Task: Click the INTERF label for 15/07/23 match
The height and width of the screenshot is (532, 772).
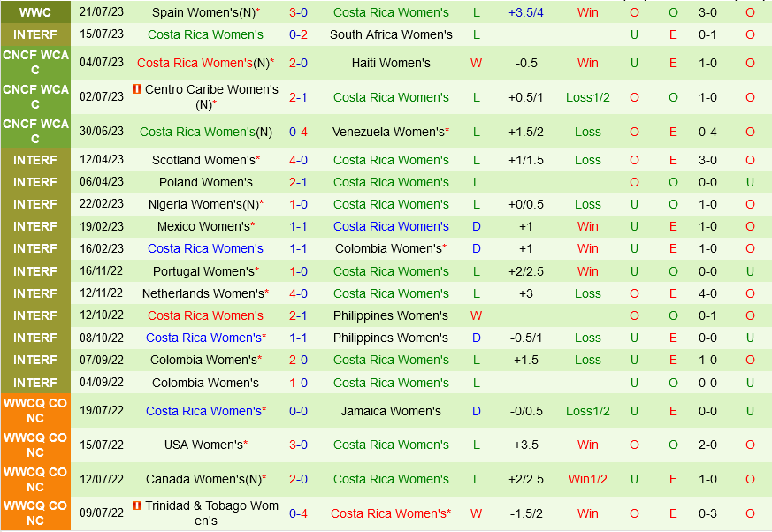Action: click(x=34, y=34)
